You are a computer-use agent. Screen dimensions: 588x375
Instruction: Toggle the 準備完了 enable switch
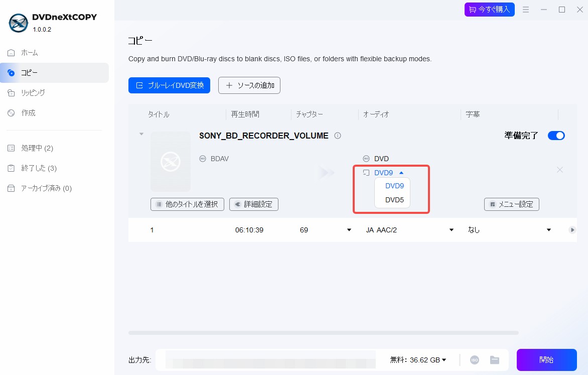tap(556, 136)
